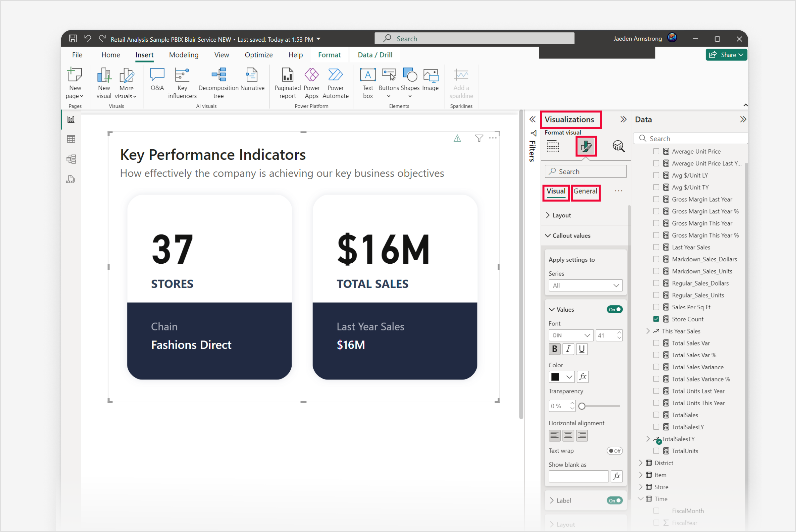Enable the Store Count checkbox in Data
The height and width of the screenshot is (532, 796).
(x=655, y=319)
